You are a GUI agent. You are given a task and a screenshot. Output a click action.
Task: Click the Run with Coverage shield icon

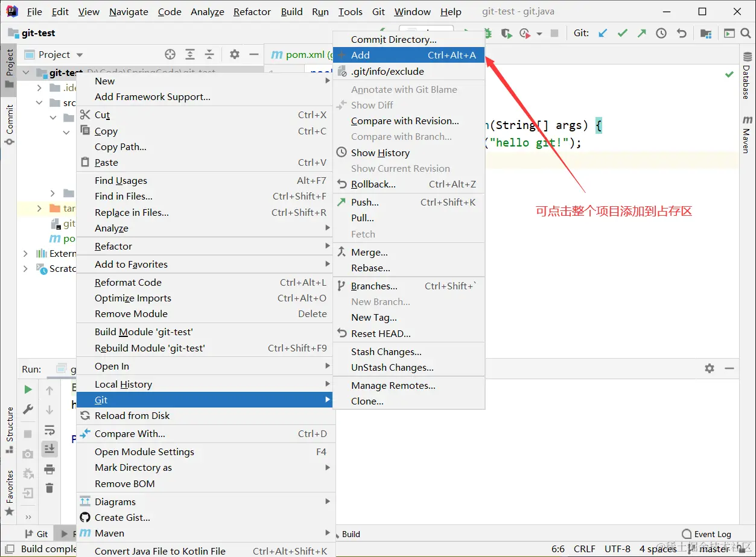[x=507, y=33]
